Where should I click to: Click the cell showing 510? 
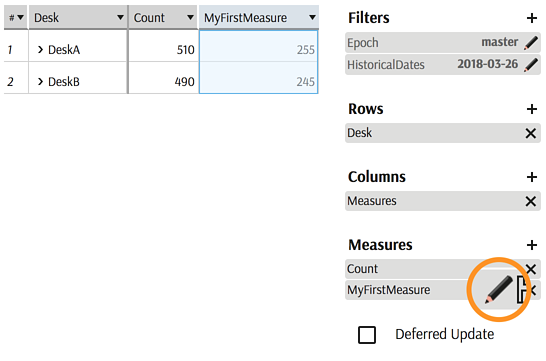pyautogui.click(x=163, y=46)
